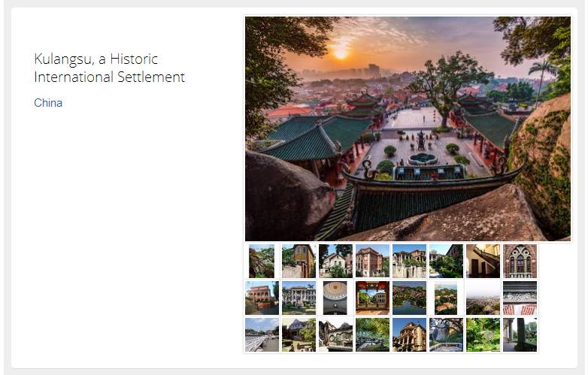Image resolution: width=588 pixels, height=375 pixels.
Task: View the ornate yellow building against blue sky thumbnail
Action: click(x=409, y=334)
